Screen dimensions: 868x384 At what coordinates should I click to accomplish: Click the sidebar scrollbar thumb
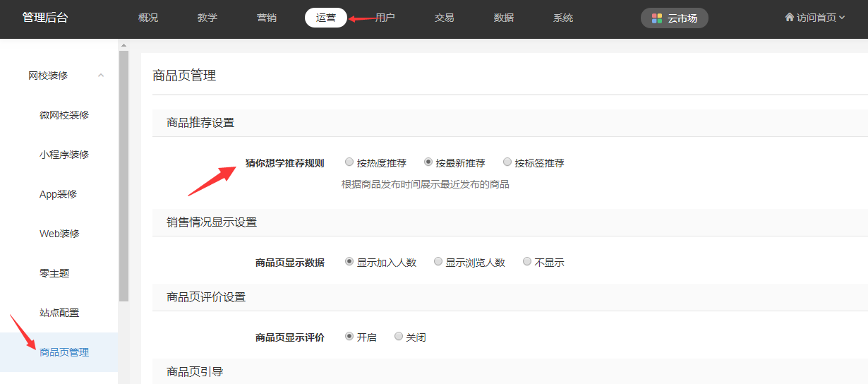[123, 176]
